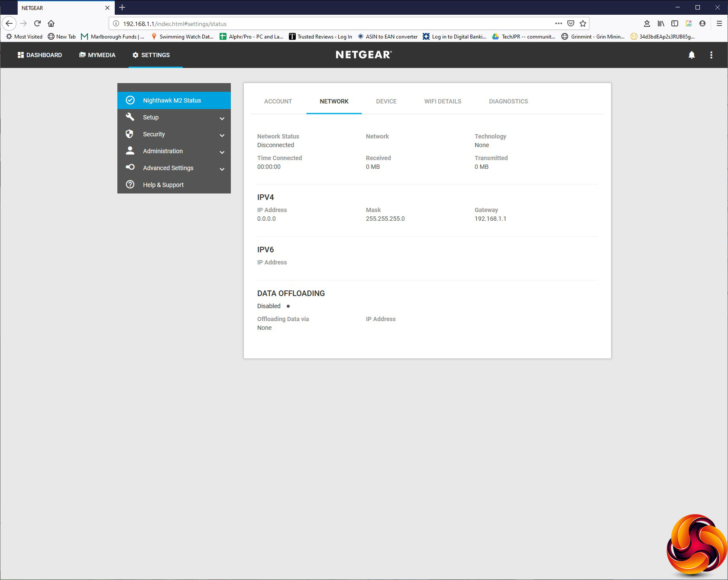Open the Marlborough Funds bookmark
This screenshot has width=728, height=580.
[x=113, y=36]
